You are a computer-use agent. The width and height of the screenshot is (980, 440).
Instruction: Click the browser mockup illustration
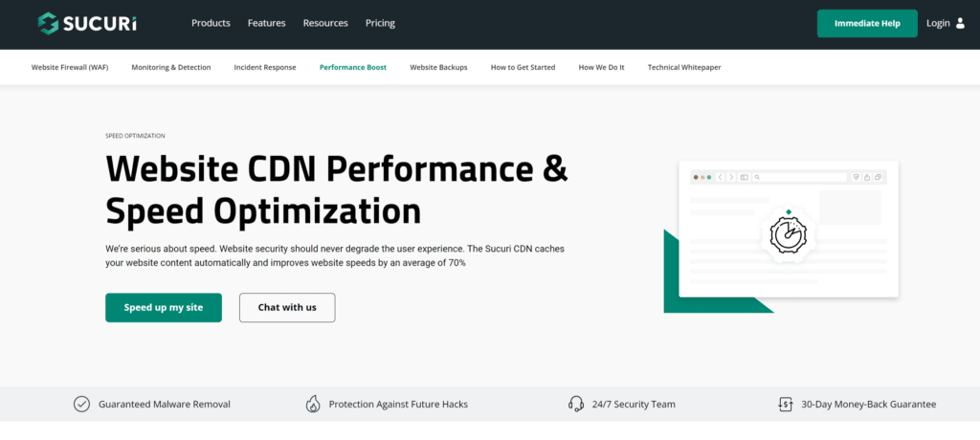781,236
